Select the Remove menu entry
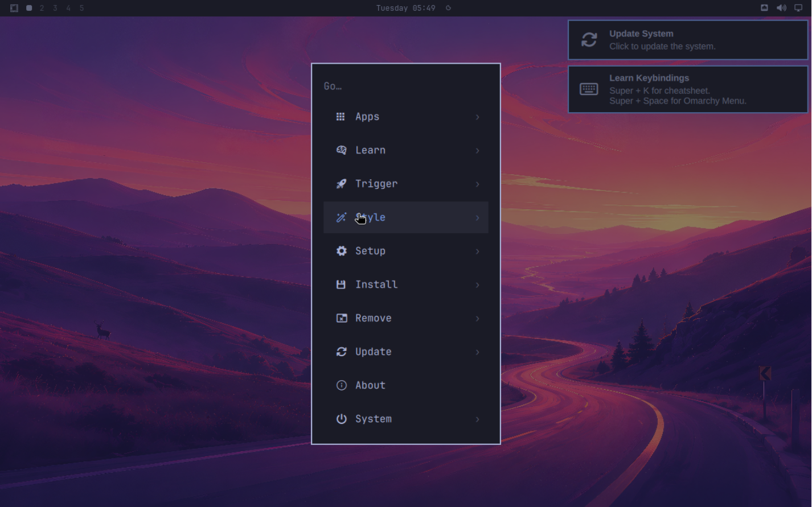Screen dimensions: 812x507 (406, 318)
